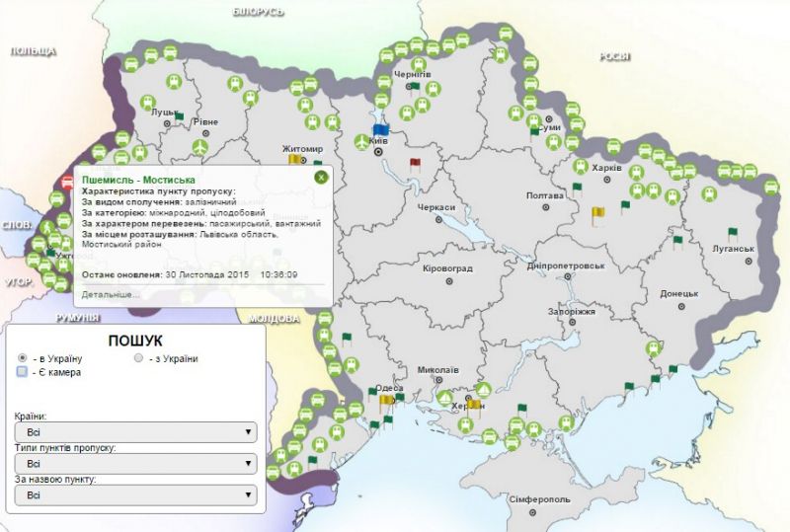Select the blue flag marker at Київ

tap(381, 129)
